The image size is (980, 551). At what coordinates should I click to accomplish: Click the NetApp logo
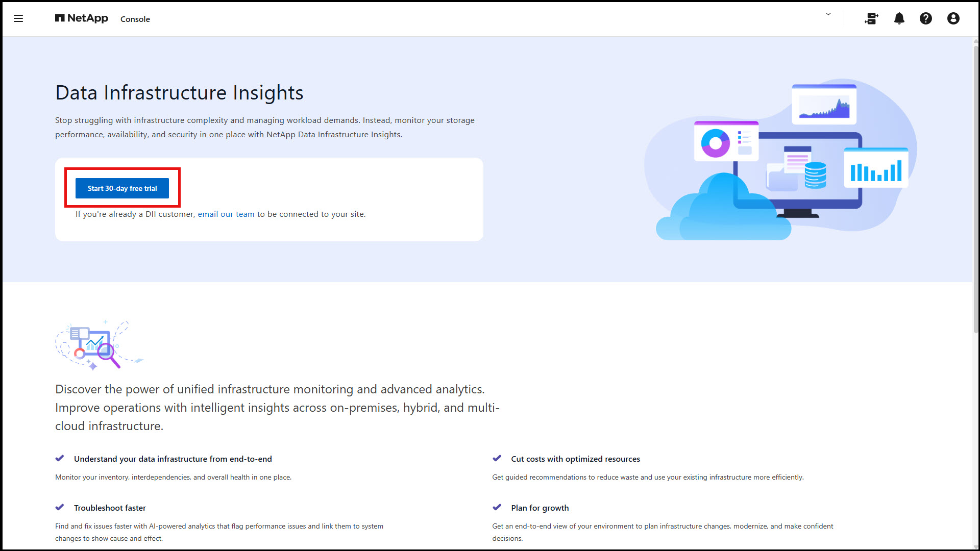pyautogui.click(x=82, y=18)
